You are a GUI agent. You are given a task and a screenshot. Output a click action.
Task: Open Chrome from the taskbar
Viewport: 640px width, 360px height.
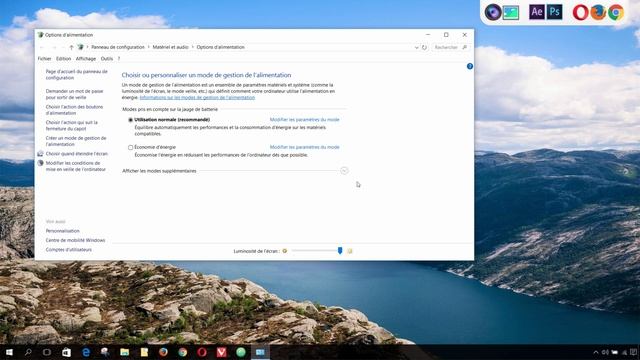click(x=182, y=352)
